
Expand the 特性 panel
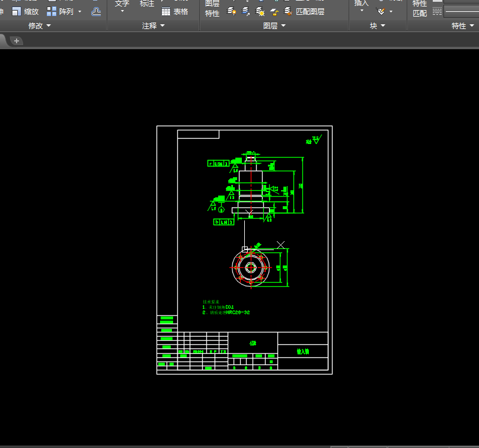coord(462,26)
